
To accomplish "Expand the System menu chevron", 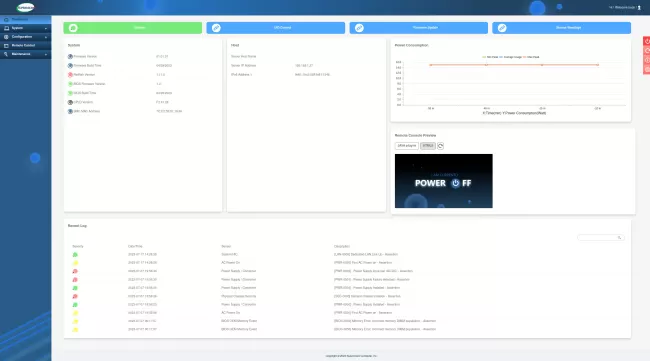I will coord(46,28).
